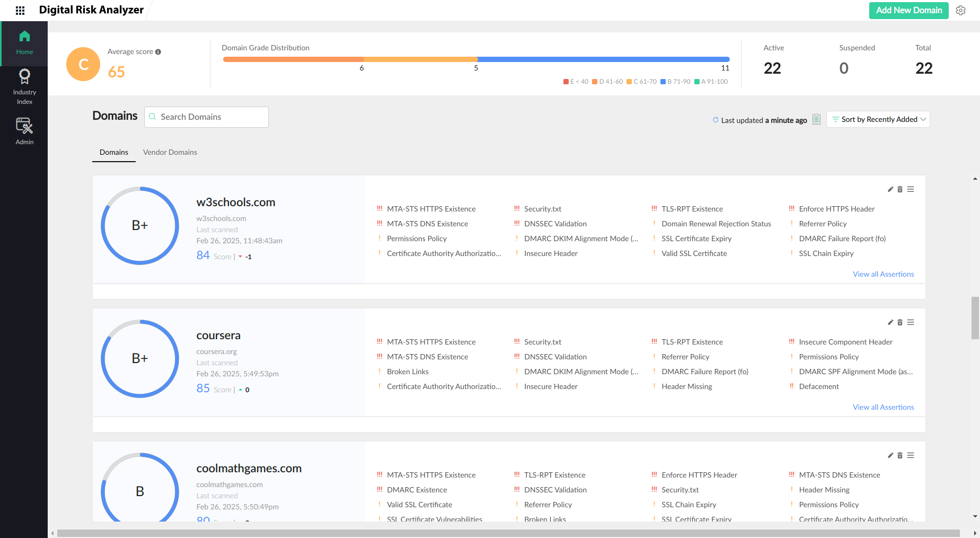Delete the coursera domain using trash icon

pos(900,322)
